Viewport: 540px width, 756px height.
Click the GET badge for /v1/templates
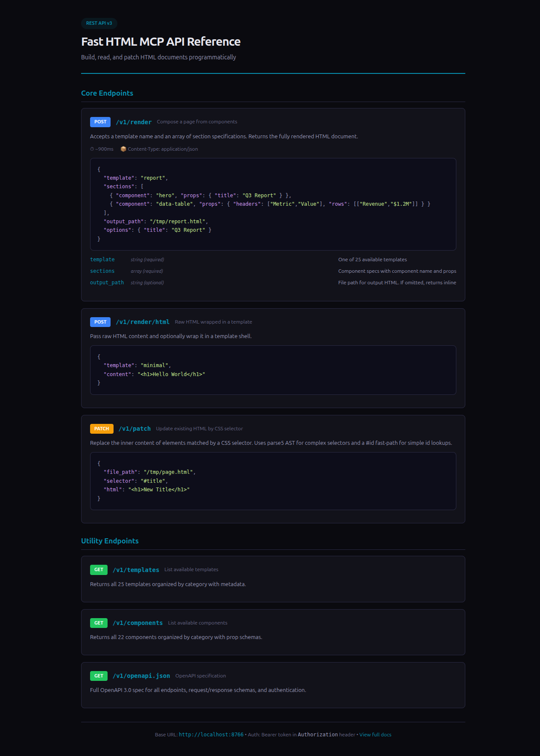(99, 570)
